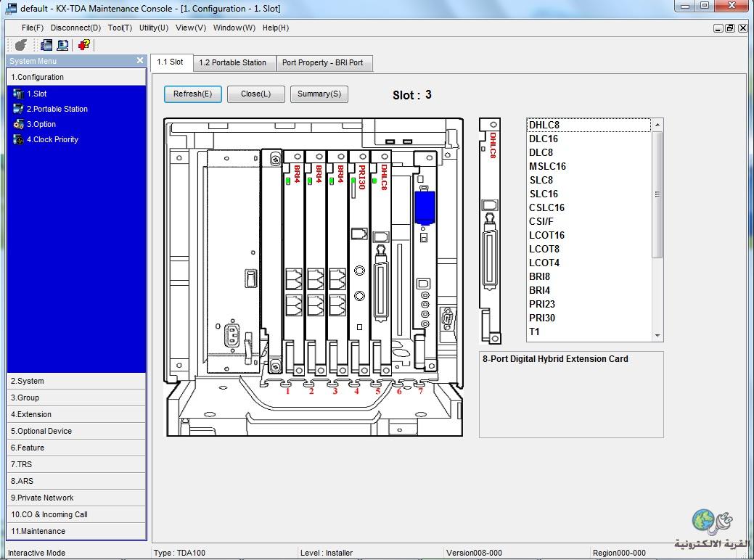Click the card list scroll down arrow

pos(657,336)
